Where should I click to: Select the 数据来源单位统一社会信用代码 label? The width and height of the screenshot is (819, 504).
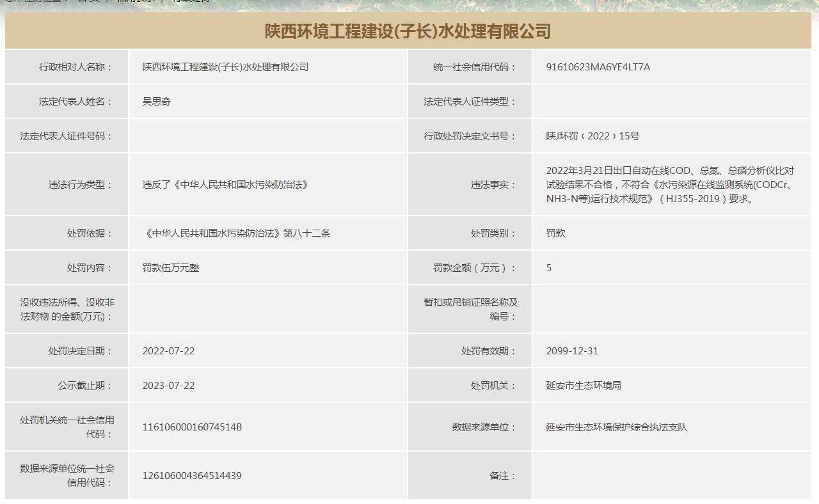67,475
